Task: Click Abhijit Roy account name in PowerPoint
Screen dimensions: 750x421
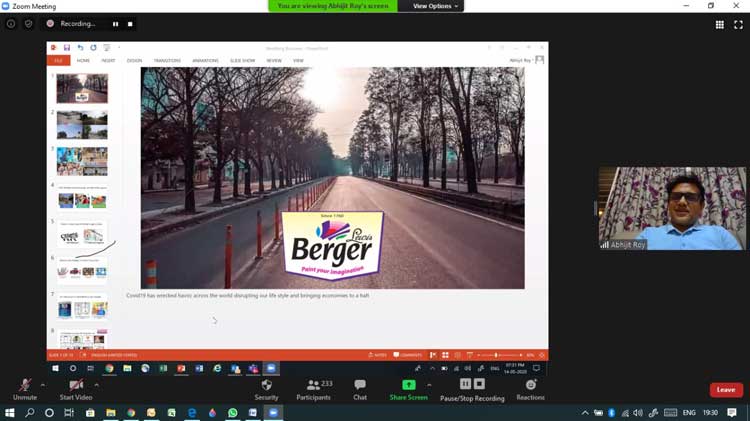Action: point(520,60)
